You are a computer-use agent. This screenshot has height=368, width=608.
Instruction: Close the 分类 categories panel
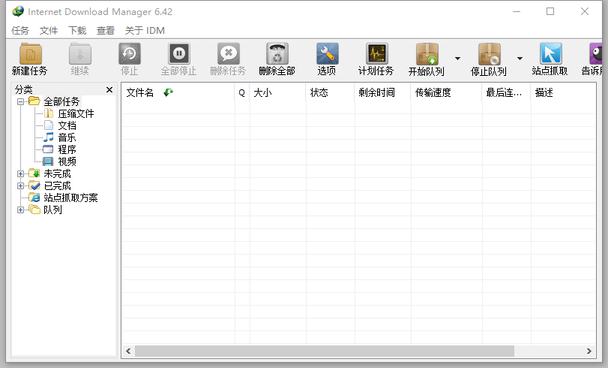pos(109,90)
